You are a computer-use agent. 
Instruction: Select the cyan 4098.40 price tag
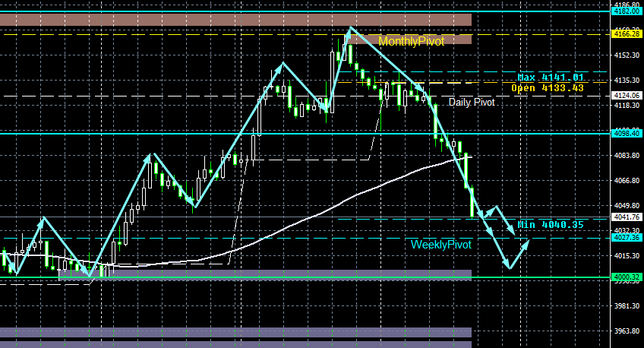point(627,133)
